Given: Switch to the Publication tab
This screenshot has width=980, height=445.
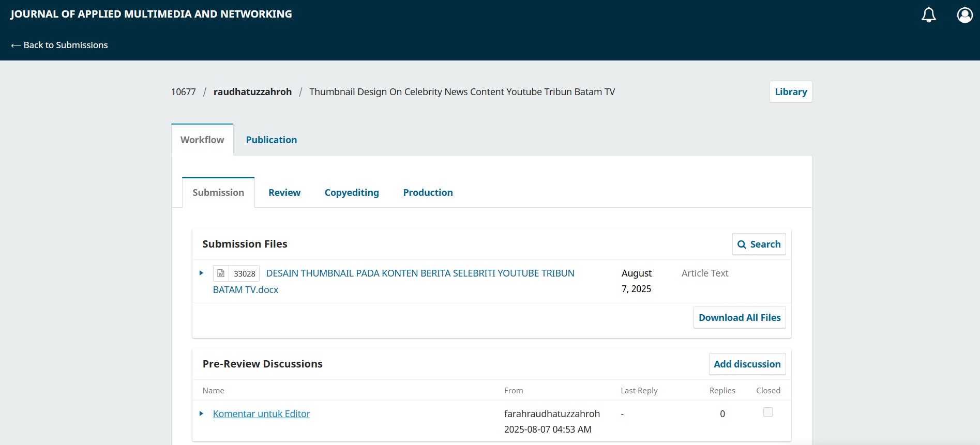Looking at the screenshot, I should coord(271,140).
